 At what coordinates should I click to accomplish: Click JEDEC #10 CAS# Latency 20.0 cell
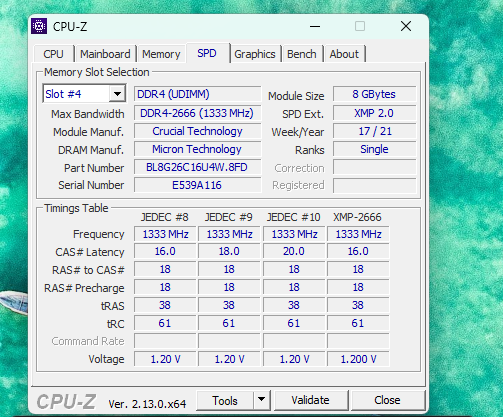294,251
